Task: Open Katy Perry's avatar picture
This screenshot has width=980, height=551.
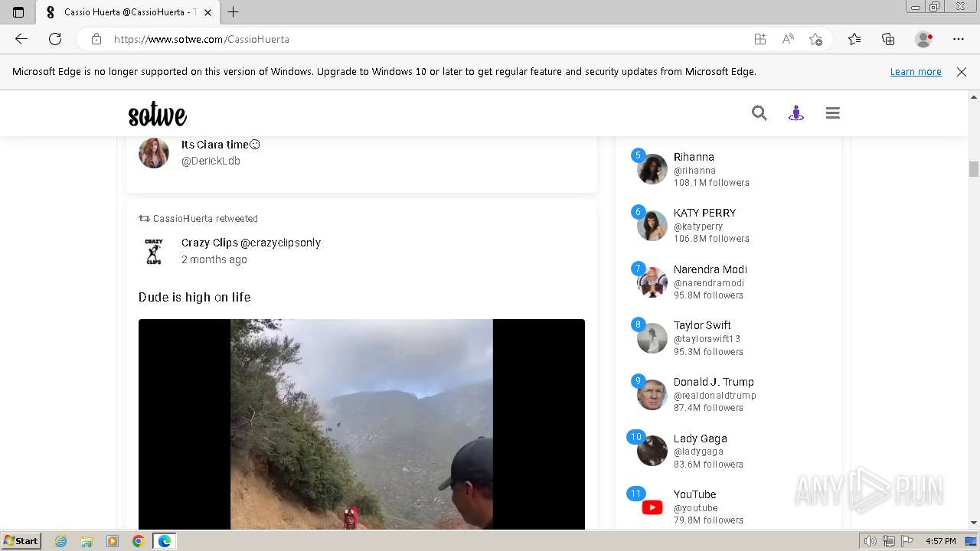Action: tap(652, 225)
